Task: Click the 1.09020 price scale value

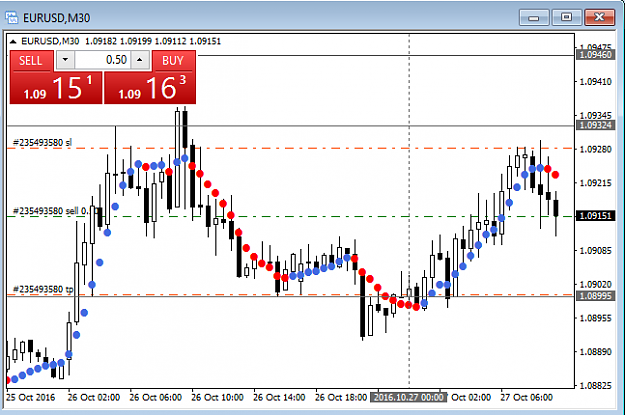Action: [596, 284]
